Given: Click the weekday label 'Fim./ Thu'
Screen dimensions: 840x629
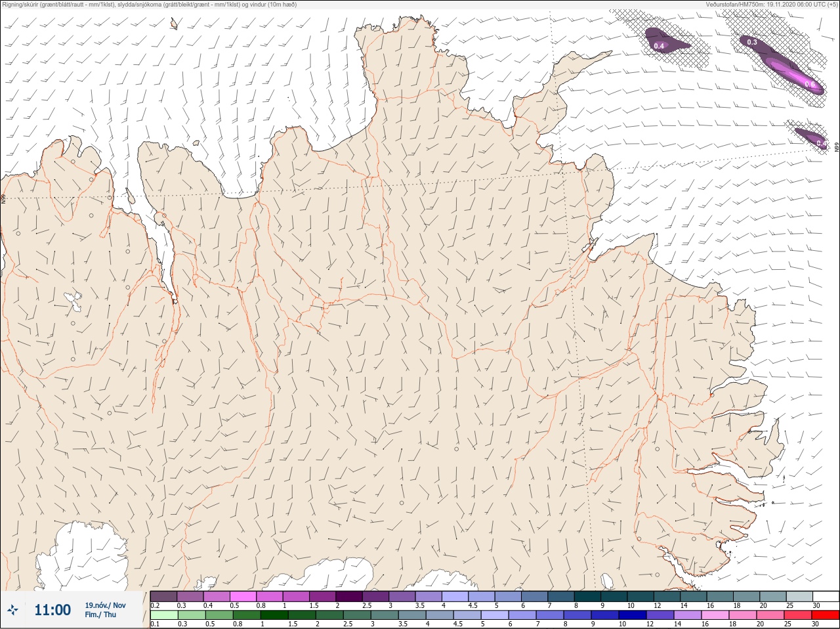Looking at the screenshot, I should [x=100, y=615].
